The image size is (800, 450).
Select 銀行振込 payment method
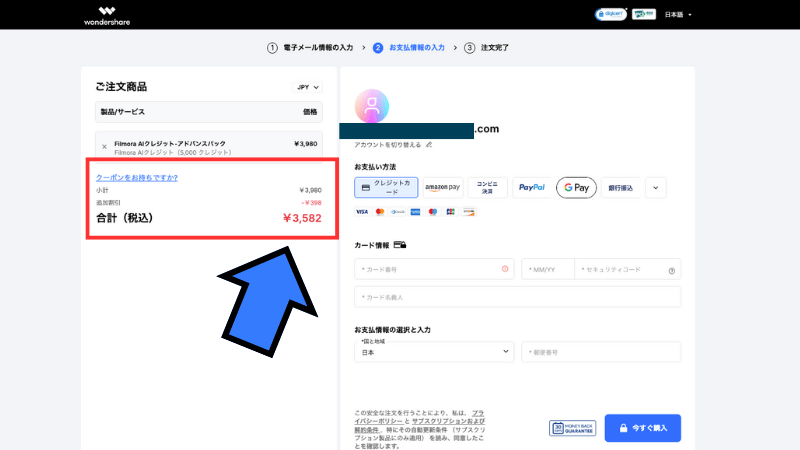click(x=620, y=188)
